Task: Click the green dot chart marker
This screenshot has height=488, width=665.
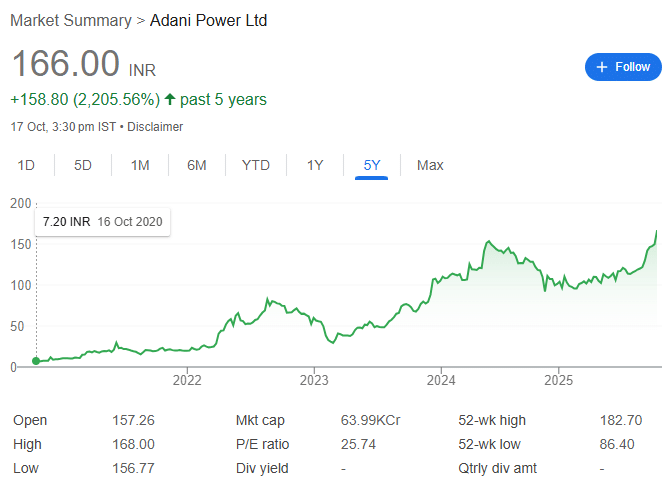Action: (37, 361)
